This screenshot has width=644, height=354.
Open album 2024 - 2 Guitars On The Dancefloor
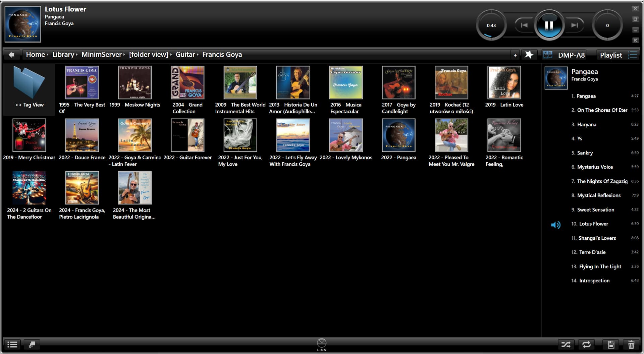pyautogui.click(x=29, y=195)
